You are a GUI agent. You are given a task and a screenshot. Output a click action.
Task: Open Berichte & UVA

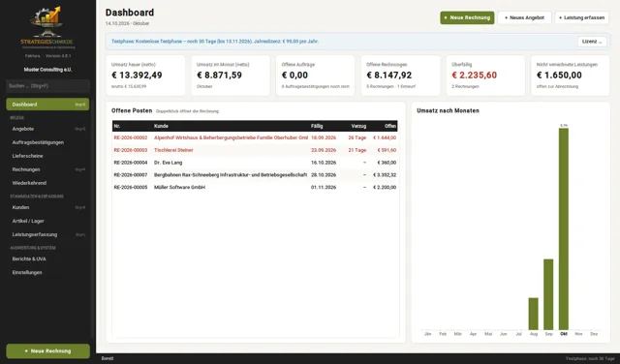pos(47,258)
